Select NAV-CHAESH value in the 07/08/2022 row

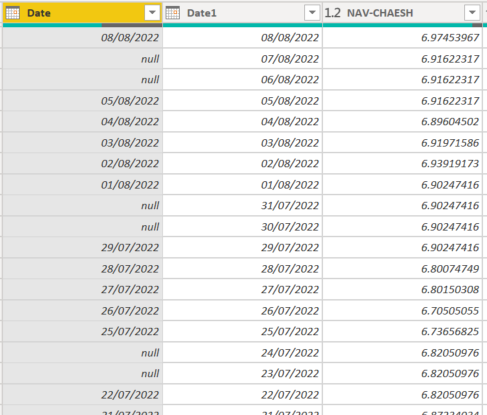(402, 59)
